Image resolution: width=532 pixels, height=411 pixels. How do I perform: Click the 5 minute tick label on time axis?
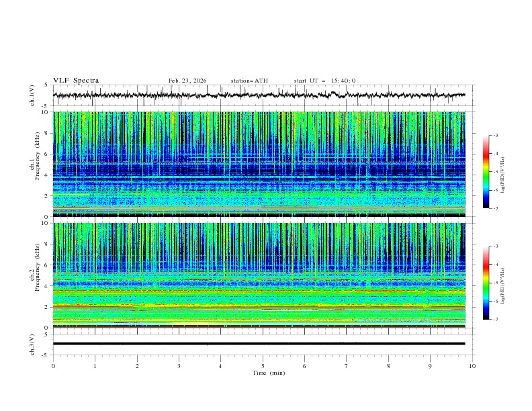point(263,366)
